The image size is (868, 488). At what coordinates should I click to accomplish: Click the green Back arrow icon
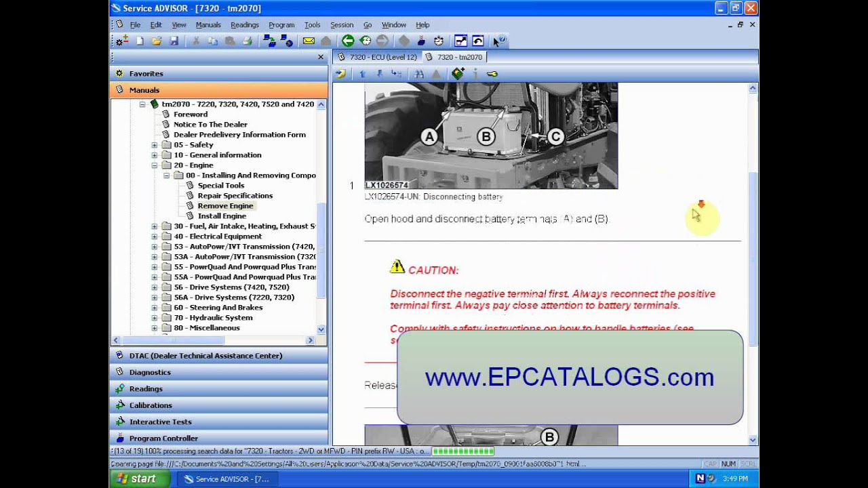click(x=348, y=41)
